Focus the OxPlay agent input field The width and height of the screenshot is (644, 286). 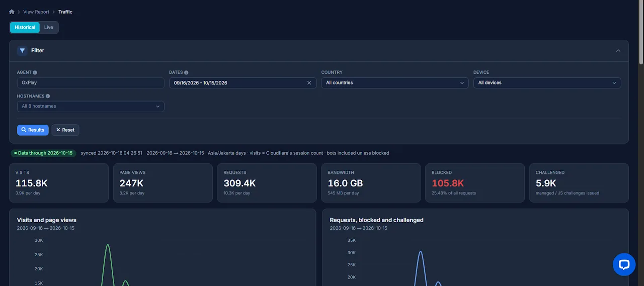91,83
